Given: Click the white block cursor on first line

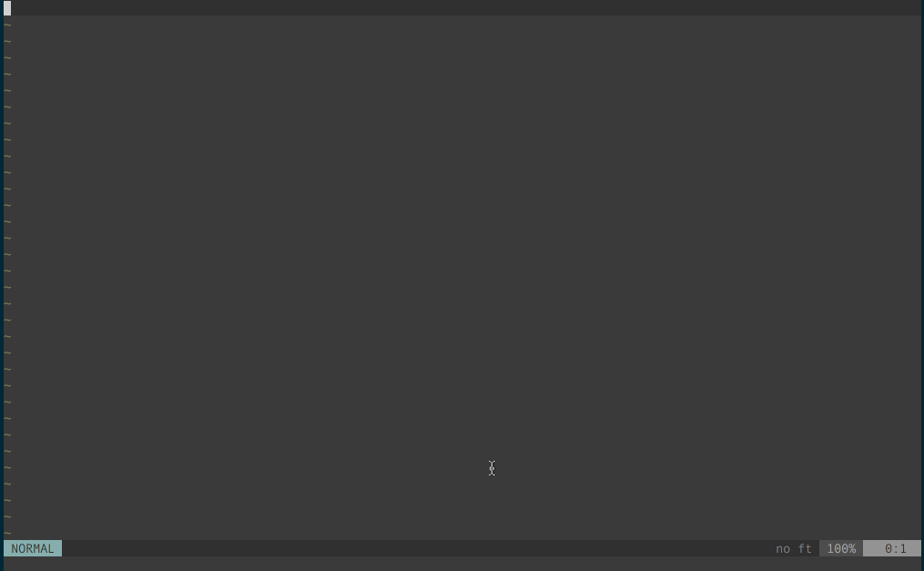Looking at the screenshot, I should 7,7.
